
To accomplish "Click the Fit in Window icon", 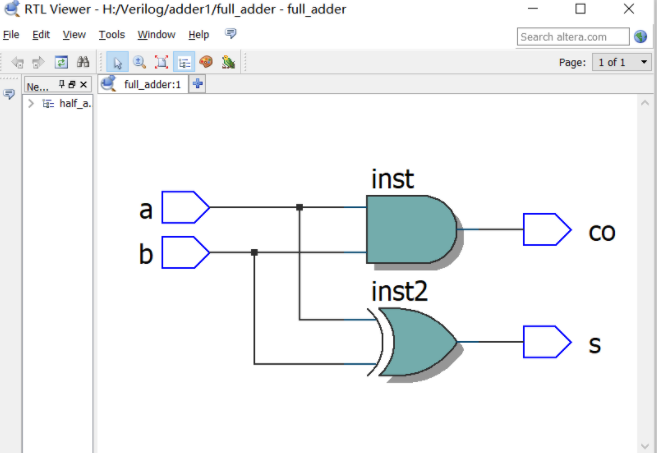I will (161, 62).
